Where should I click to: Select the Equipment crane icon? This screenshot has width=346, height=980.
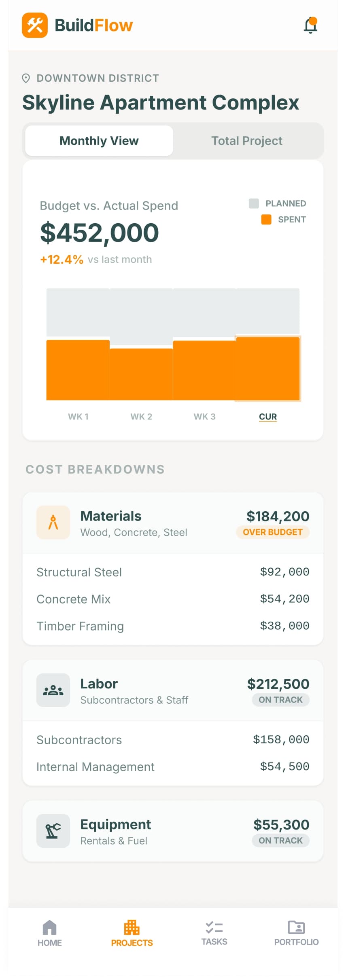pos(53,831)
